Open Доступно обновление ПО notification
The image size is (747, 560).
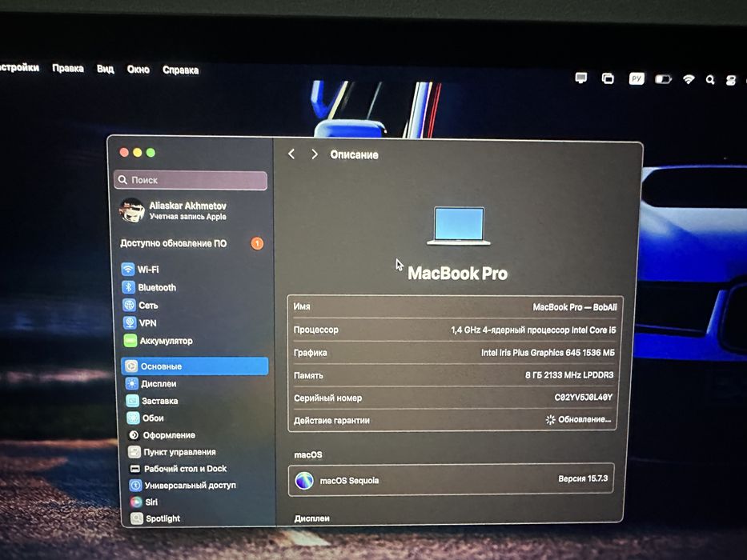pyautogui.click(x=192, y=243)
